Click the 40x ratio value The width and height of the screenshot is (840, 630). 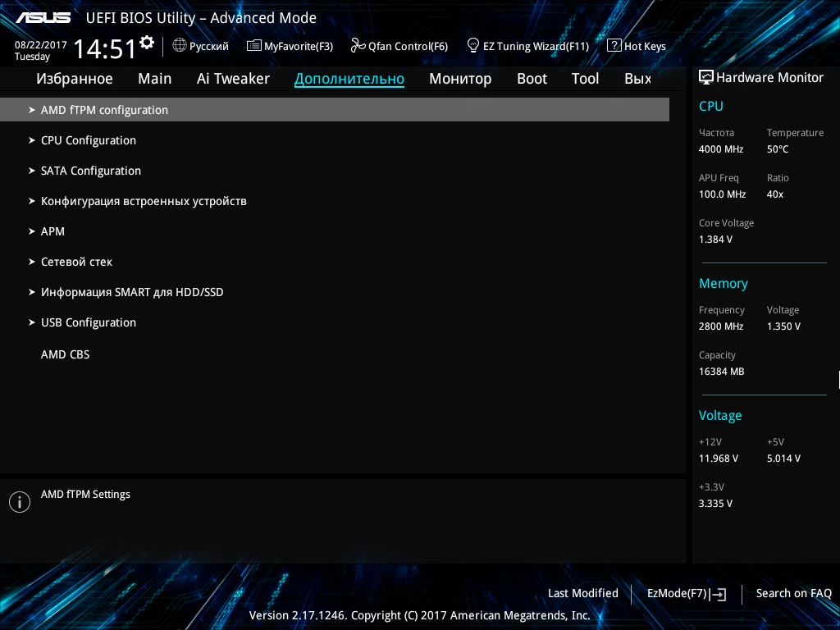click(775, 194)
